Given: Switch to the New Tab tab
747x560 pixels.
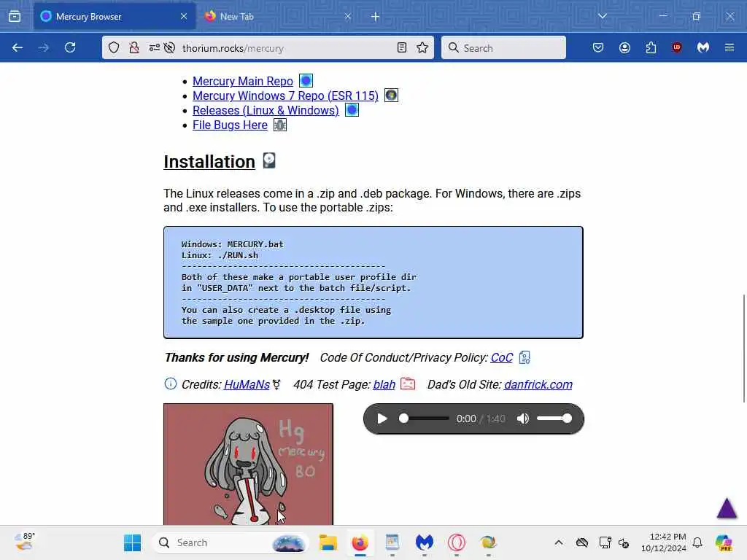Looking at the screenshot, I should [278, 17].
